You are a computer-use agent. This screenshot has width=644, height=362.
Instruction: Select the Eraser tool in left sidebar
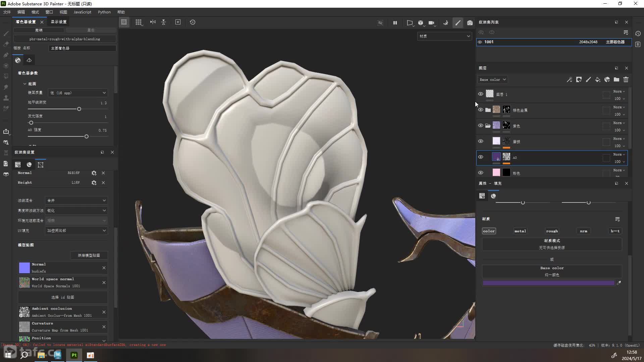6,44
